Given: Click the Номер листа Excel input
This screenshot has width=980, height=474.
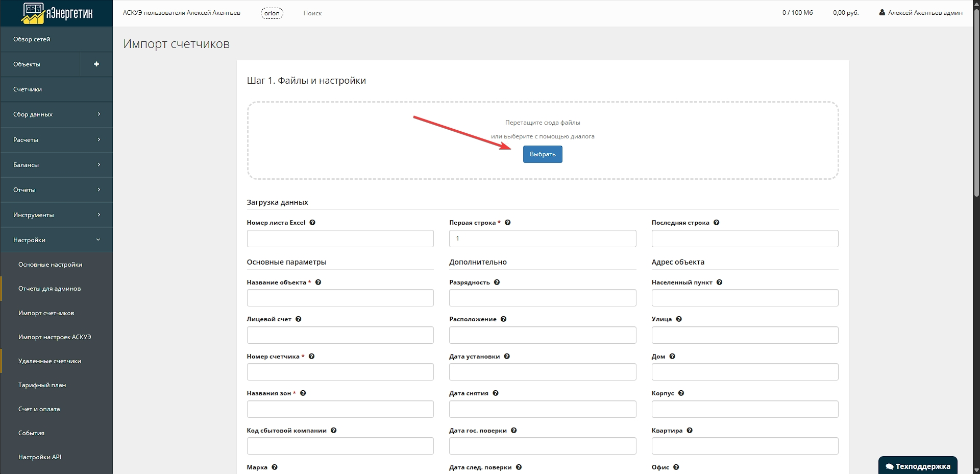Looking at the screenshot, I should click(340, 239).
